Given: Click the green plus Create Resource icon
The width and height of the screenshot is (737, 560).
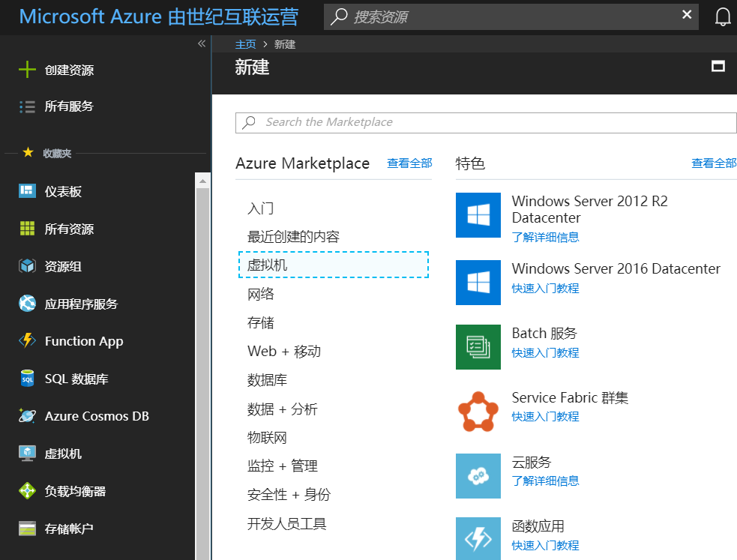Looking at the screenshot, I should click(x=27, y=70).
